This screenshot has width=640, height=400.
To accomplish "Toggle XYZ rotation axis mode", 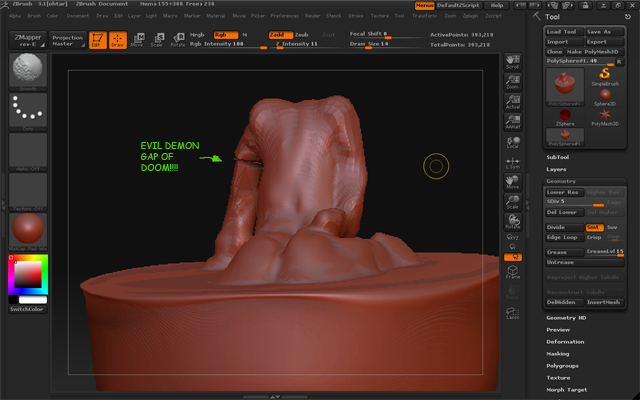I will point(513,237).
